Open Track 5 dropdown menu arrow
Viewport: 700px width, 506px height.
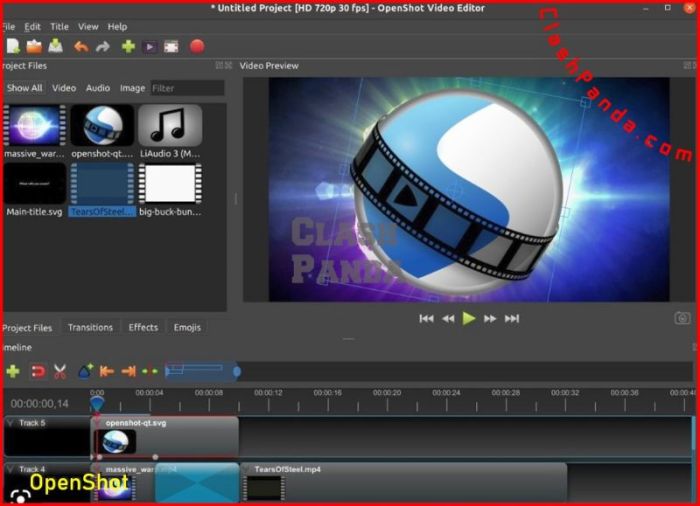tap(11, 423)
